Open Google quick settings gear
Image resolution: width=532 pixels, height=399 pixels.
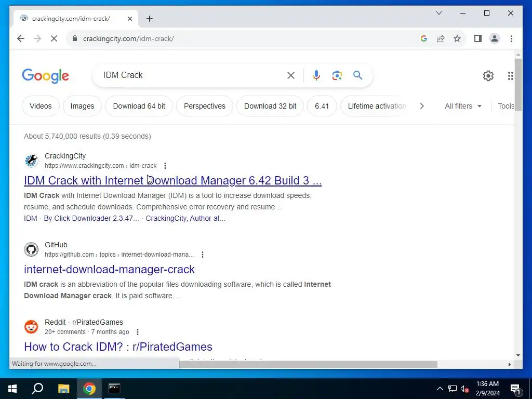pos(488,76)
